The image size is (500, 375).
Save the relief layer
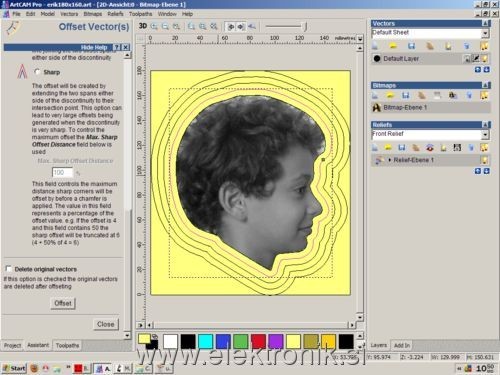point(402,147)
